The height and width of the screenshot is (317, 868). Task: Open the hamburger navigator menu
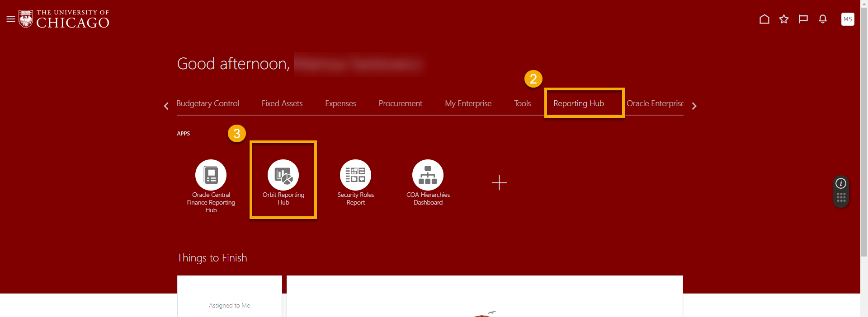(x=11, y=19)
